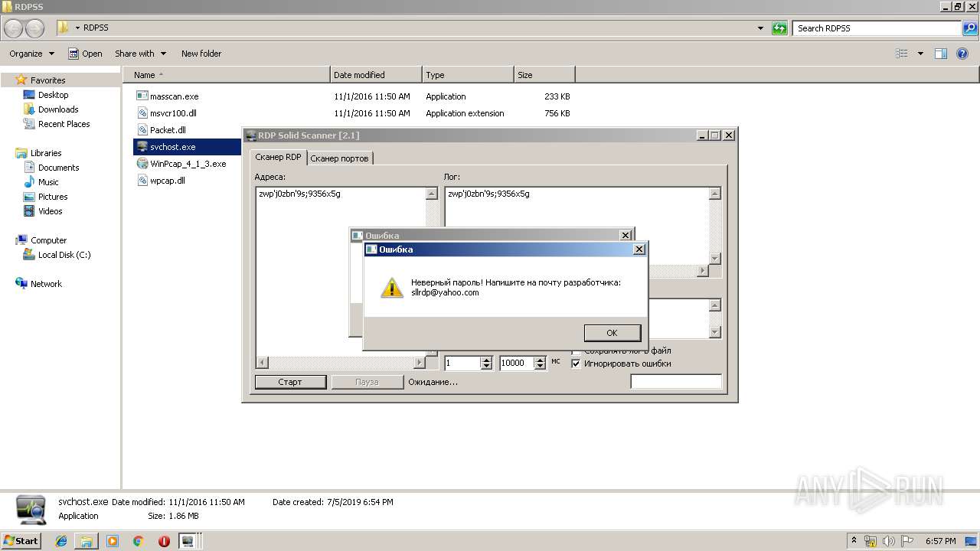Sort by the Size column
The width and height of the screenshot is (980, 551).
pos(544,75)
